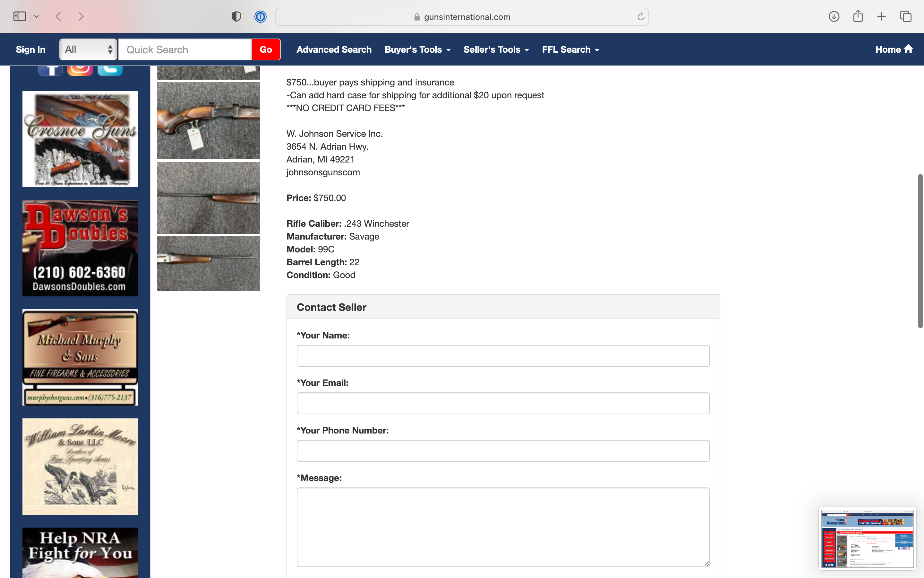Screen dimensions: 924x578
Task: Open the Dawson's Doubles ad banner
Action: [x=80, y=248]
